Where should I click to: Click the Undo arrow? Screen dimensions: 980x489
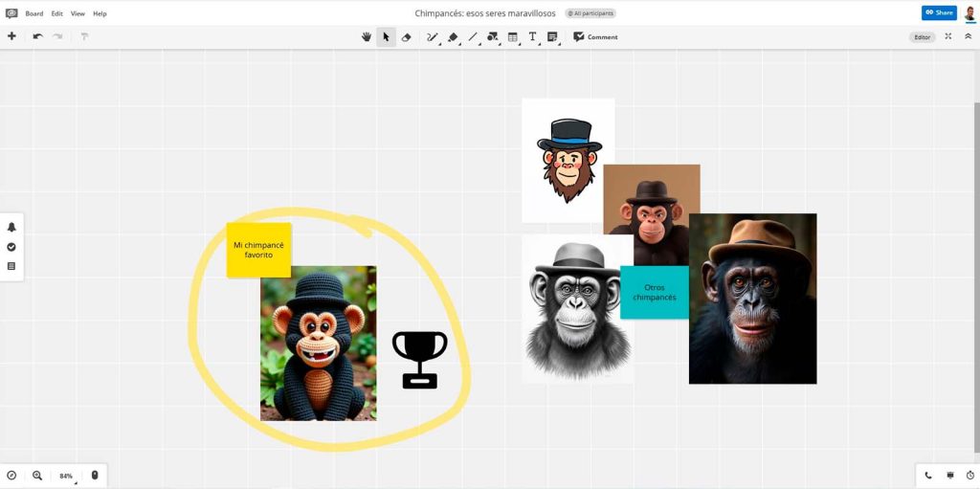(37, 36)
